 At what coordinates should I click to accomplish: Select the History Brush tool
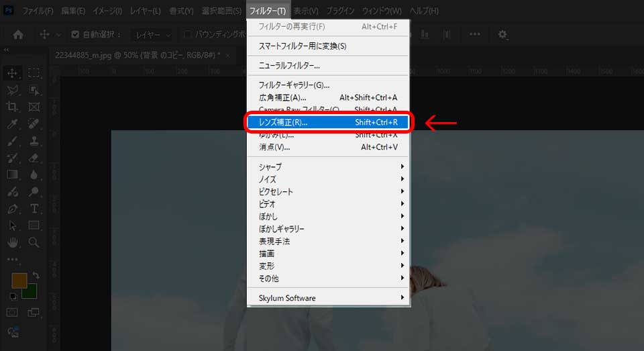pyautogui.click(x=12, y=158)
